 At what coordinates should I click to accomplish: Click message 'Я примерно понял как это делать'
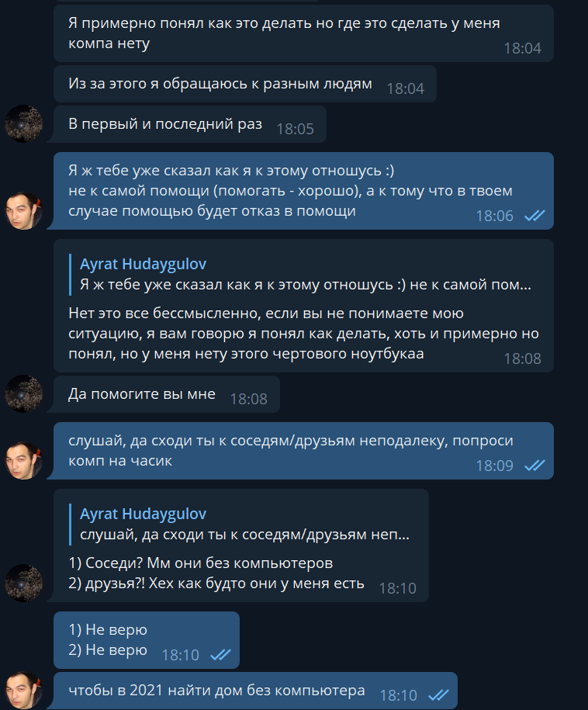click(x=303, y=33)
